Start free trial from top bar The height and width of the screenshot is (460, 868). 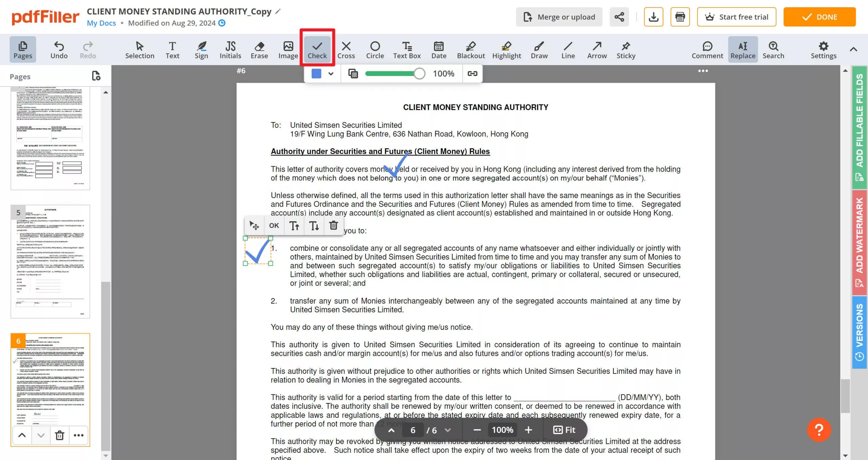[736, 17]
